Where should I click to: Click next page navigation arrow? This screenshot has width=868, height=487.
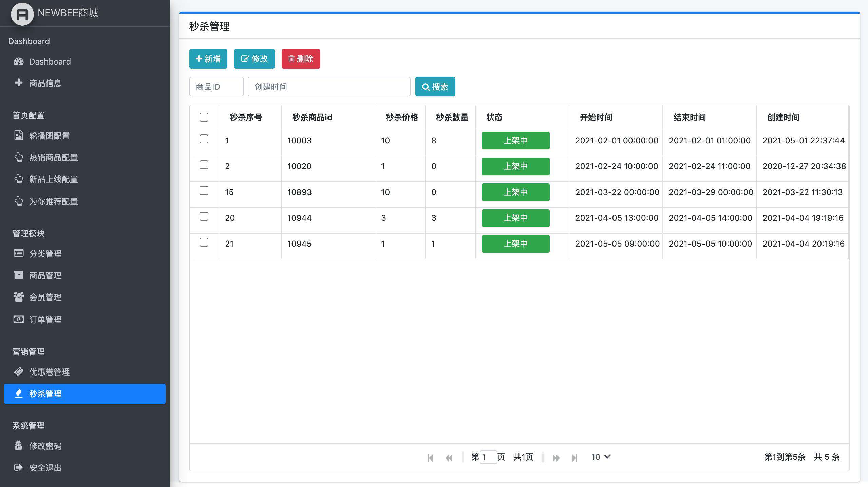[555, 457]
